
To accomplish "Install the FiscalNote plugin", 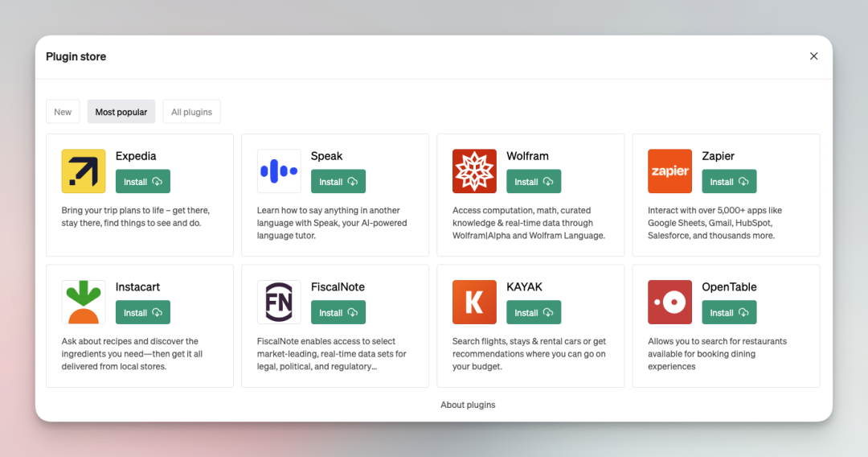I will pyautogui.click(x=338, y=312).
